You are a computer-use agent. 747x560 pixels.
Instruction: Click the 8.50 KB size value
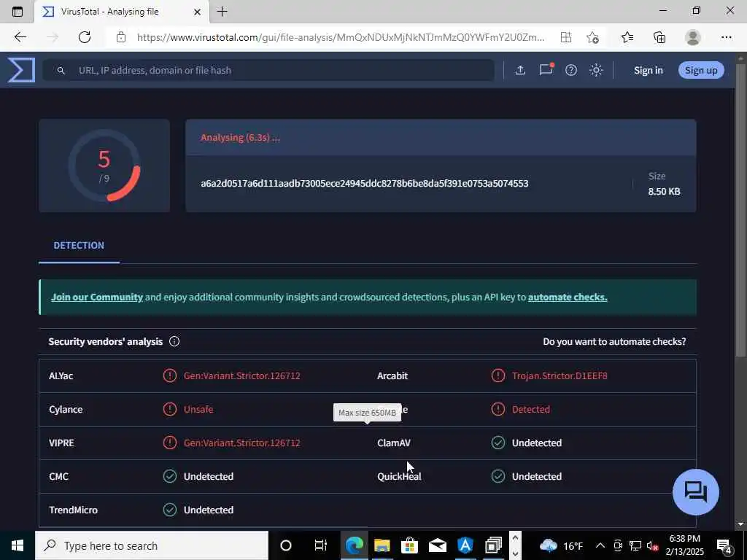(664, 192)
